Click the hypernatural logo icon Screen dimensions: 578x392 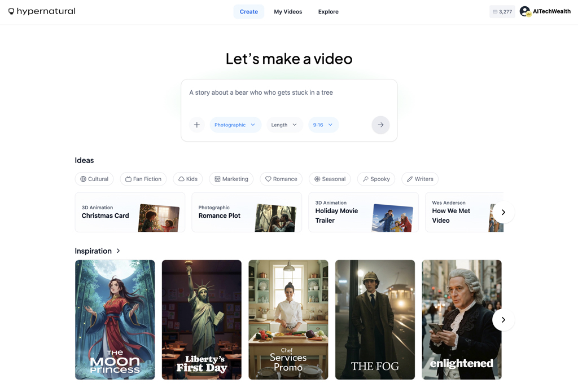11,11
